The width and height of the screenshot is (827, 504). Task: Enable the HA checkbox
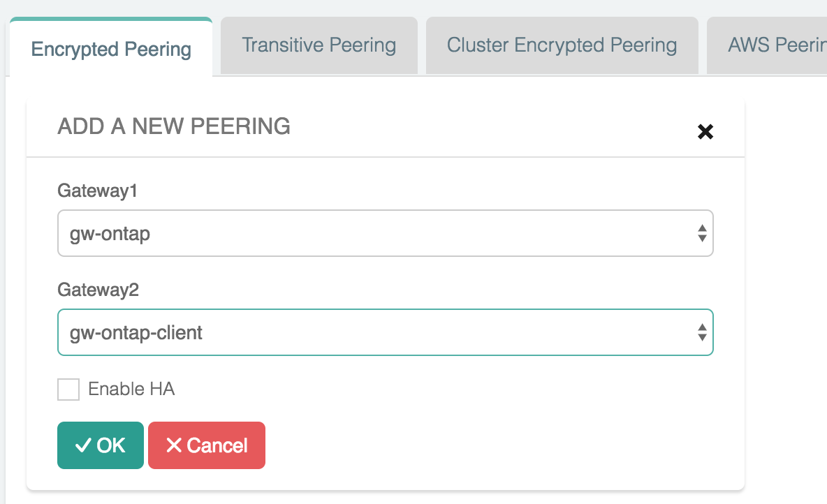tap(68, 390)
